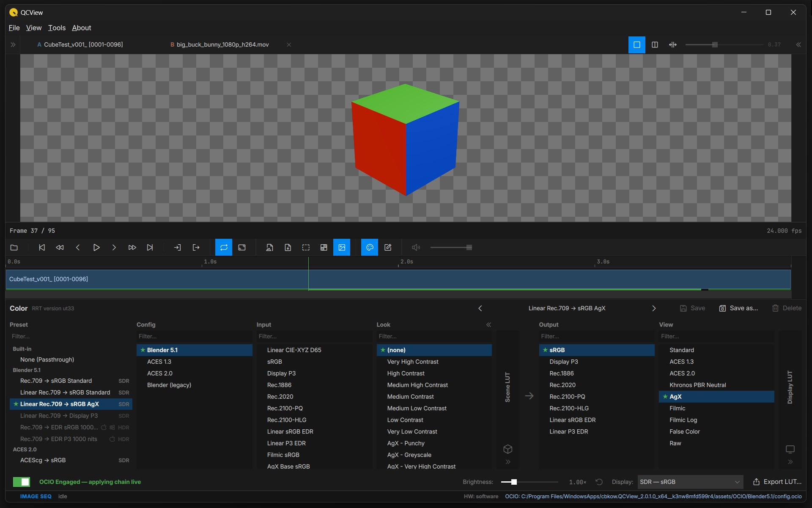Switch to side-by-side compare view
Viewport: 812px width, 508px height.
click(655, 45)
